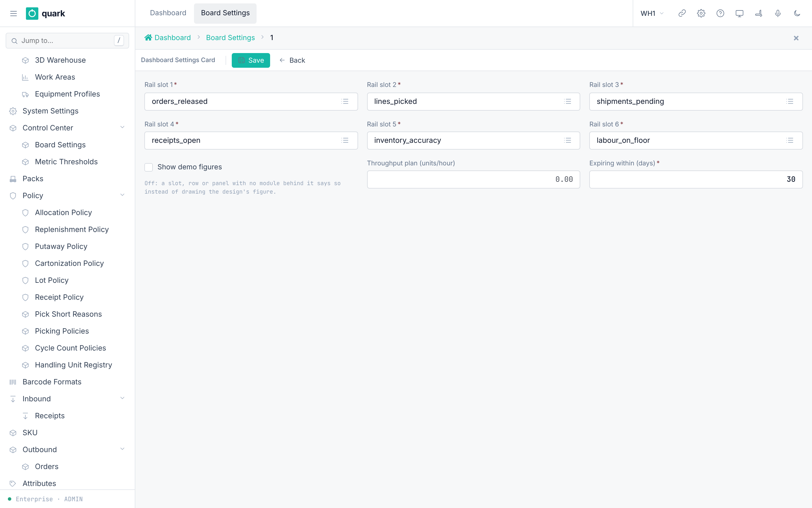Screen dimensions: 812x508
Task: Open list picker for Rail slot 6
Action: pos(790,141)
